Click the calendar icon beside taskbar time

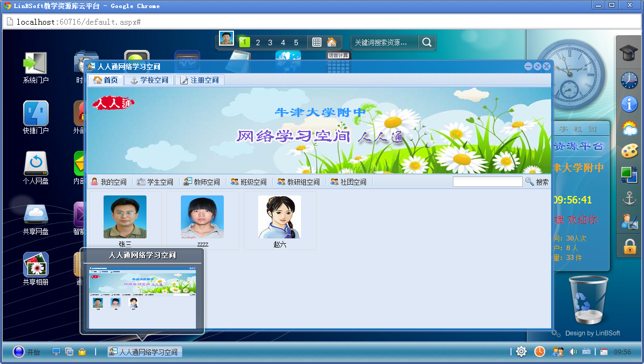pyautogui.click(x=604, y=352)
